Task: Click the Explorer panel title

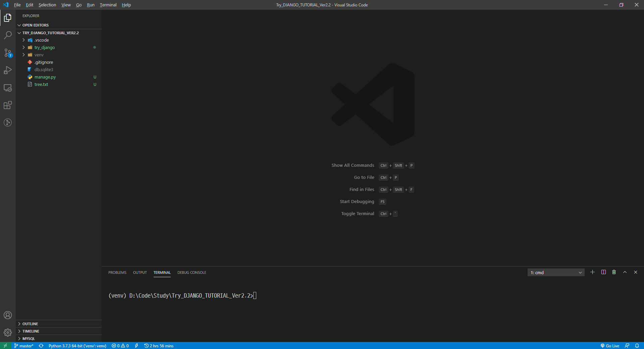Action: click(31, 16)
